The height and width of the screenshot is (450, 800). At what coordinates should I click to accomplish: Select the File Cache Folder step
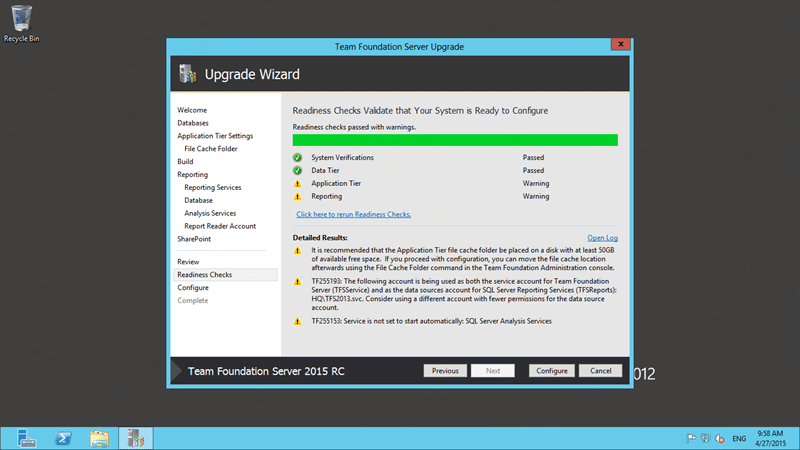tap(211, 148)
